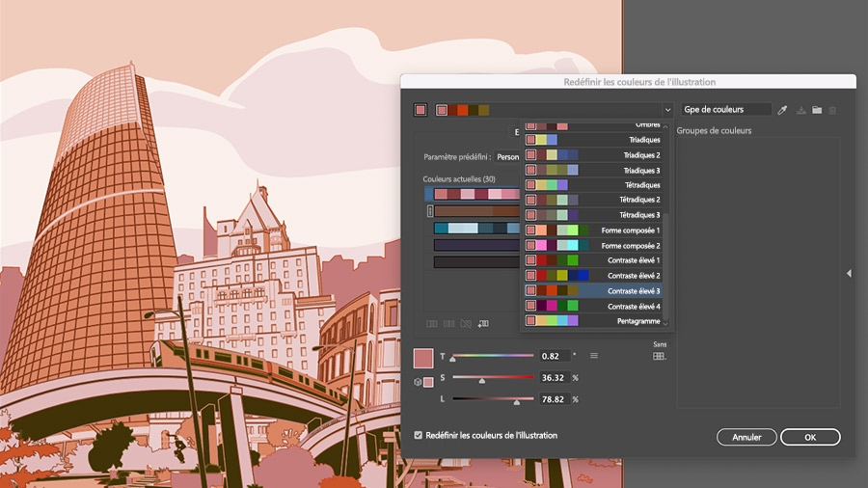Click the swatch library grid icon under Sans
The width and height of the screenshot is (868, 488).
click(x=659, y=356)
